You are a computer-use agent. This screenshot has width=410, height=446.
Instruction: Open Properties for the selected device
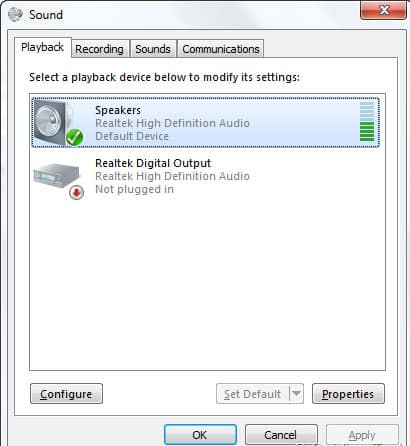click(348, 394)
